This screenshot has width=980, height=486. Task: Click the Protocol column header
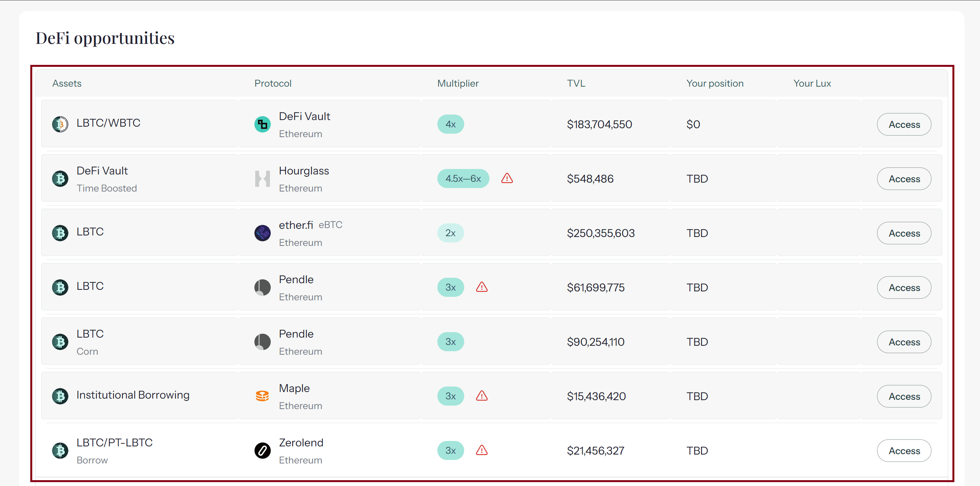click(x=273, y=84)
